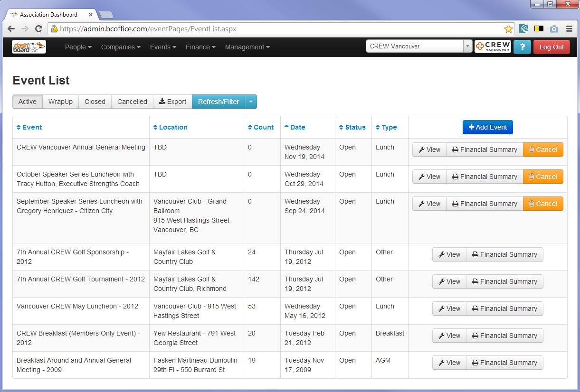The height and width of the screenshot is (392, 580).
Task: Open the Refresh/Filter dropdown caret
Action: click(251, 102)
